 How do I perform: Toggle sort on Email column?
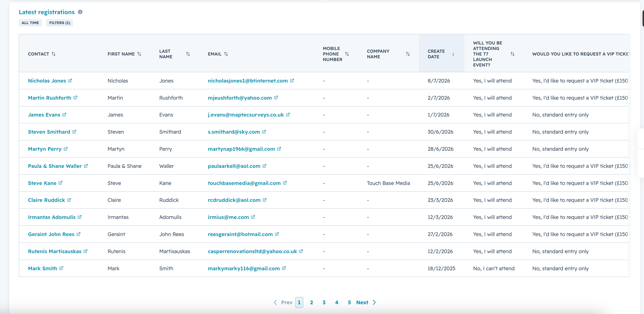click(x=226, y=54)
